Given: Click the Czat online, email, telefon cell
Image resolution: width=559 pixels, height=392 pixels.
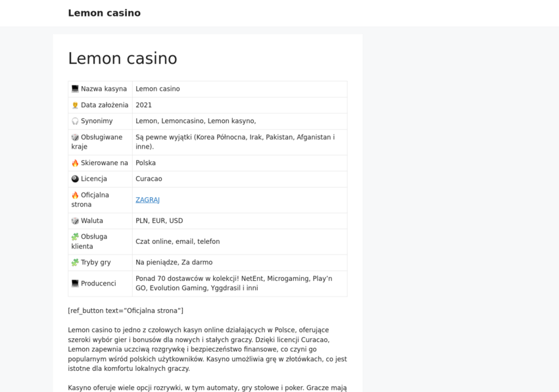Looking at the screenshot, I should point(178,241).
